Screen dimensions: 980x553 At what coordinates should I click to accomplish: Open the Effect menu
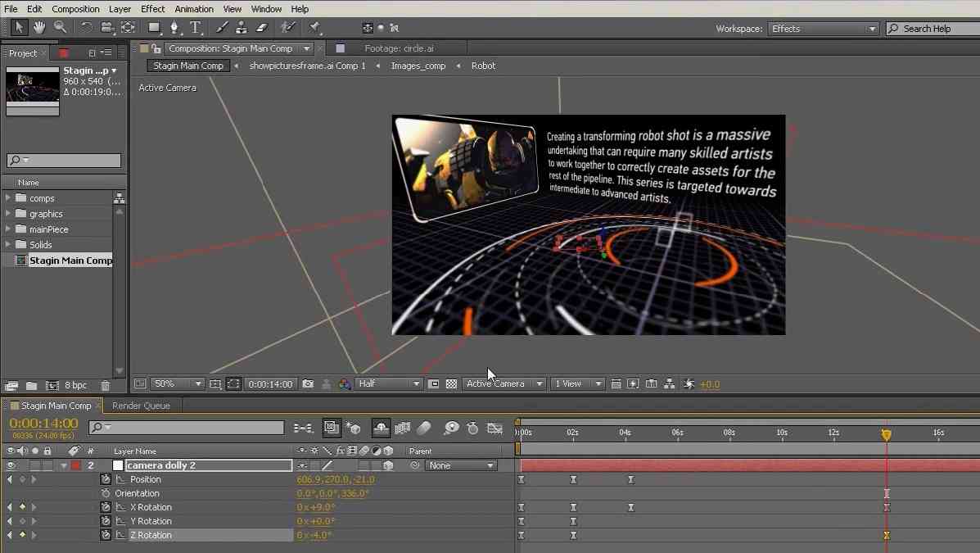(152, 9)
